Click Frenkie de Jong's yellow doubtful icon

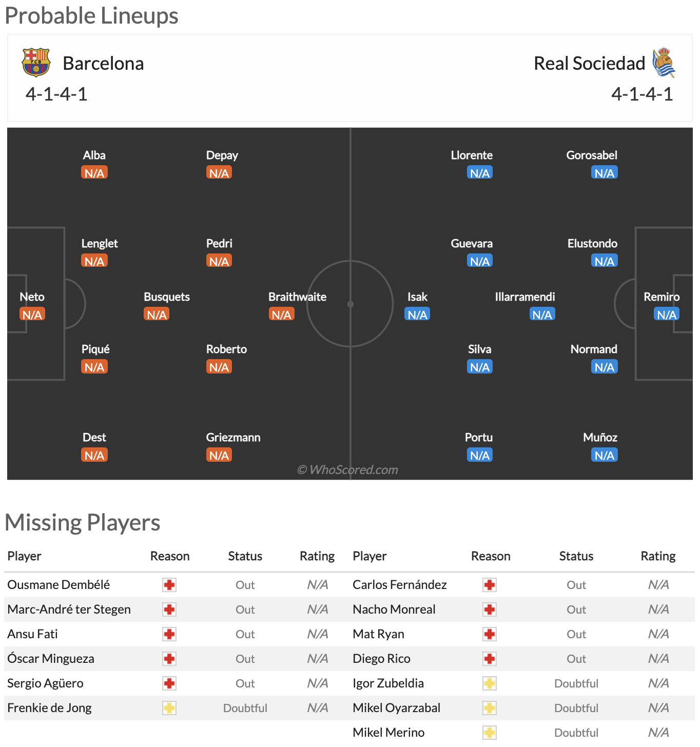click(x=169, y=708)
